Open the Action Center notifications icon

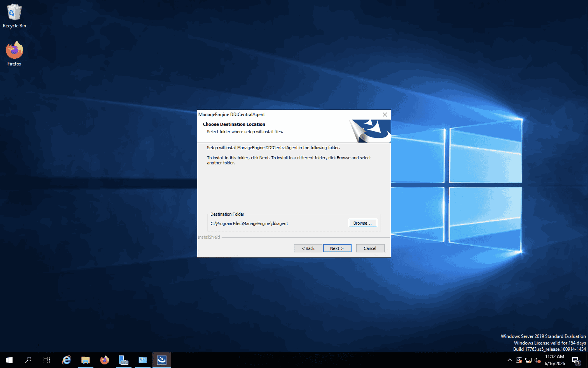coord(576,360)
